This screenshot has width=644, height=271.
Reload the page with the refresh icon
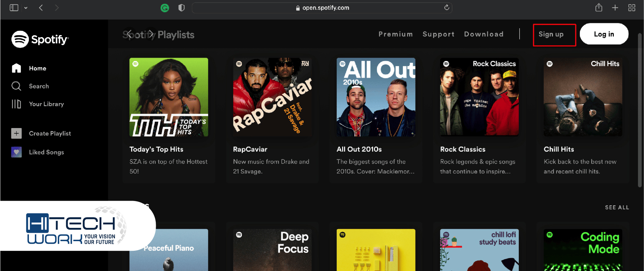[x=447, y=7]
